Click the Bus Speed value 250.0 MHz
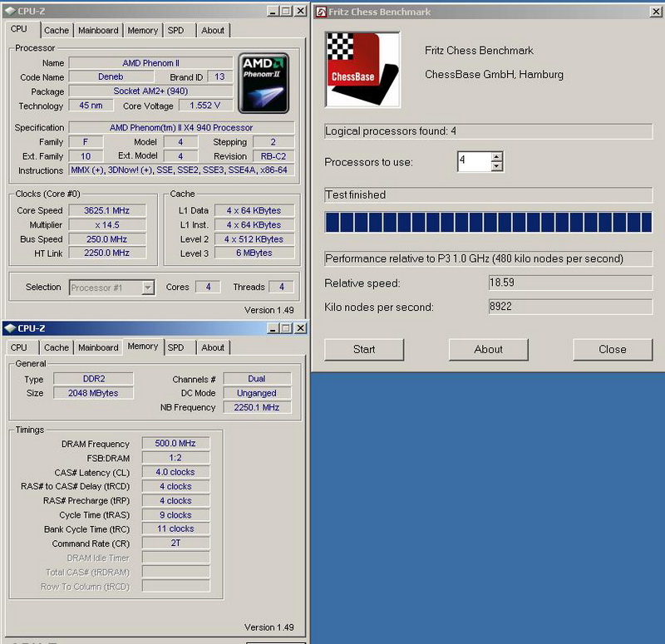Viewport: 665px width, 644px height. tap(107, 239)
